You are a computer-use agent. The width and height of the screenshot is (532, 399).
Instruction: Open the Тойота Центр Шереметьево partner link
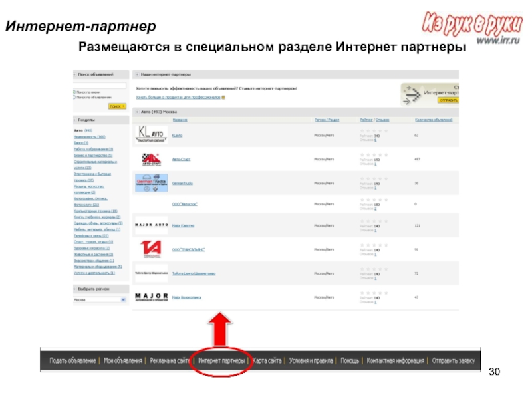coord(194,273)
